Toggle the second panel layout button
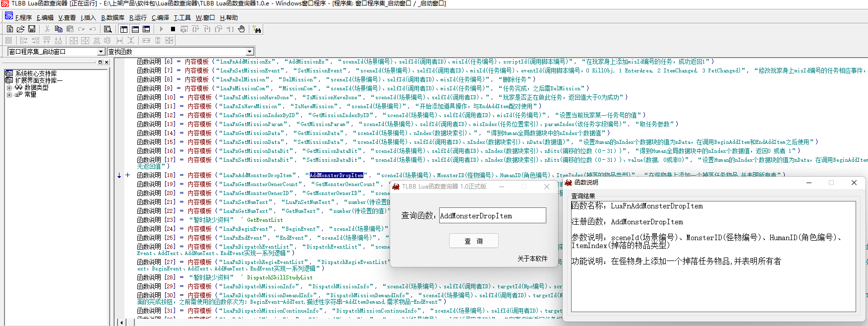Viewport: 868px width, 326px height. [135, 29]
